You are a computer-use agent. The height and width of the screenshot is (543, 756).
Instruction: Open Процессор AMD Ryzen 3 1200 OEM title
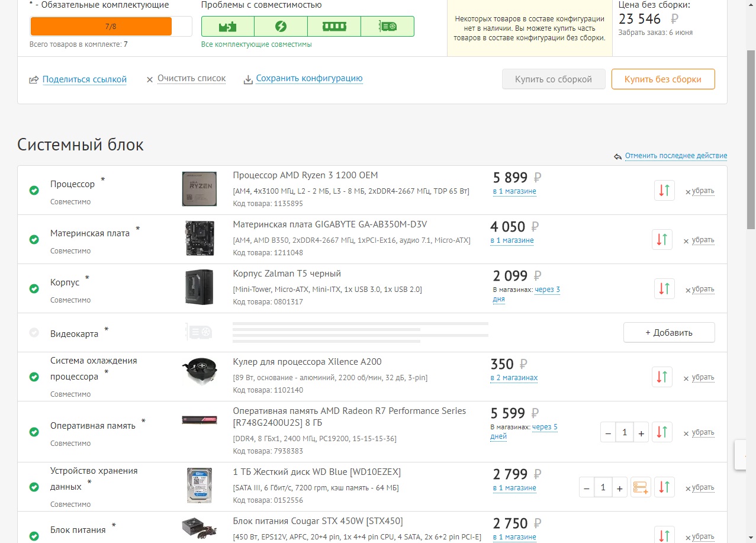[x=305, y=175]
